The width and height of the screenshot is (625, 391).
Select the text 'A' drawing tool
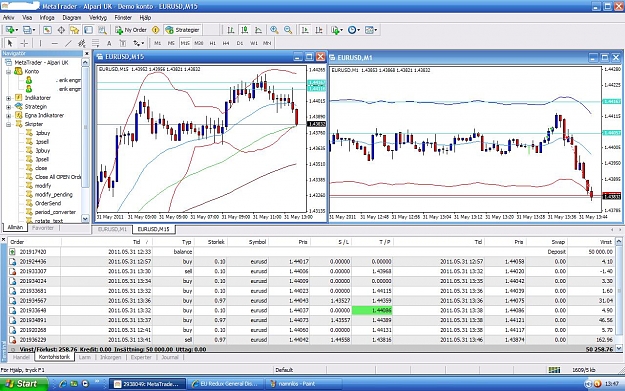(x=109, y=43)
